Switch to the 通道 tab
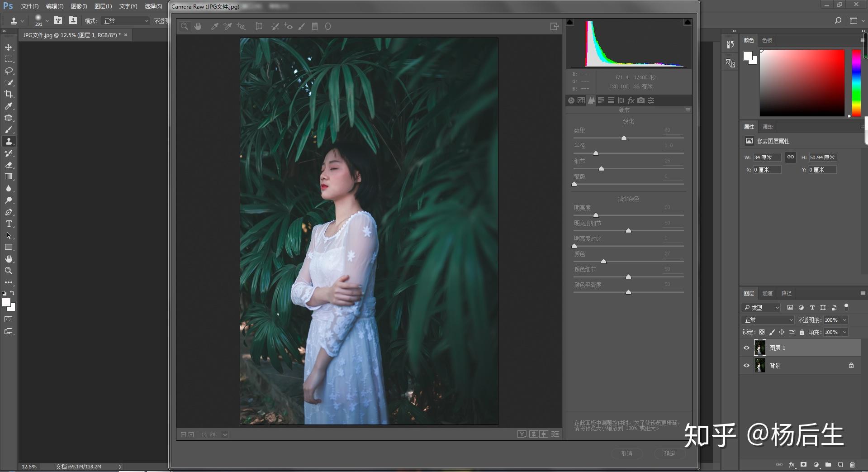 tap(767, 293)
